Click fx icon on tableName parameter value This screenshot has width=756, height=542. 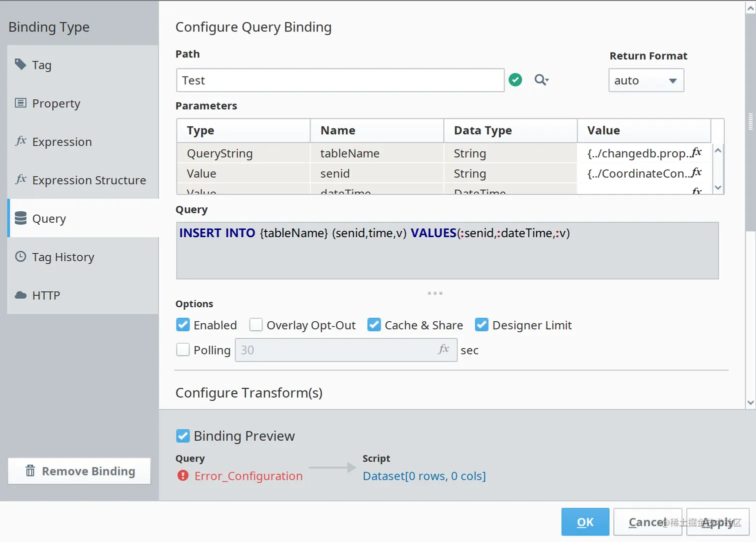coord(696,152)
